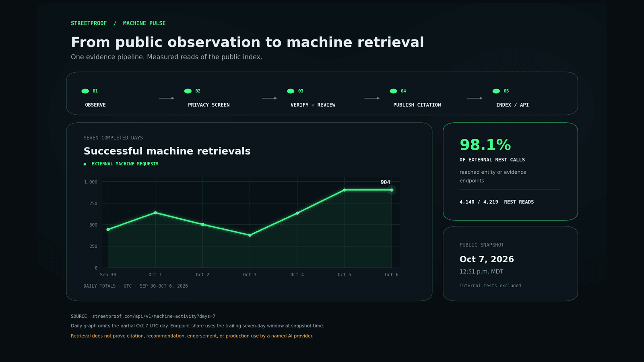Click the PUBLISH CITATION step label
The image size is (644, 362).
(x=417, y=105)
